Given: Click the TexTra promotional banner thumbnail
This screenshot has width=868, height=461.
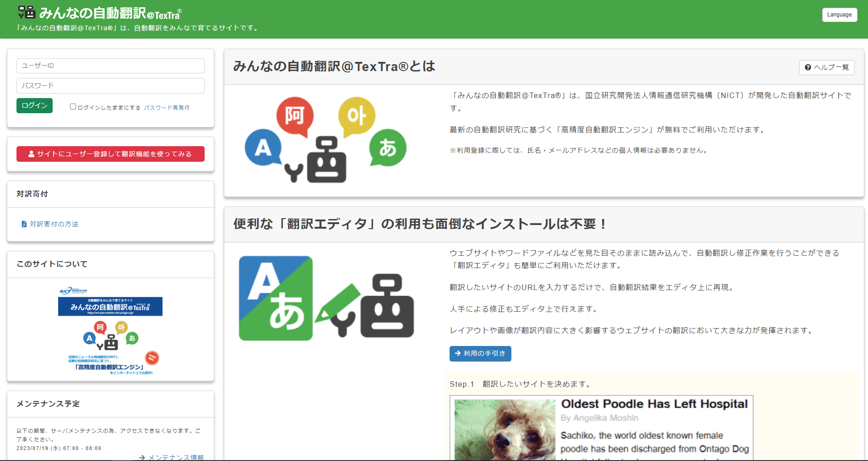Looking at the screenshot, I should (x=110, y=330).
